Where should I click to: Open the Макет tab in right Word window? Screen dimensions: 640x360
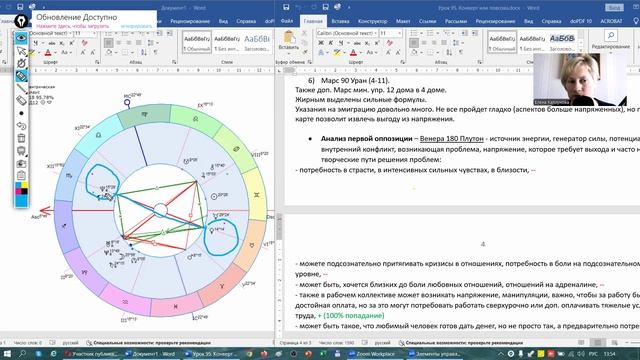tap(403, 21)
